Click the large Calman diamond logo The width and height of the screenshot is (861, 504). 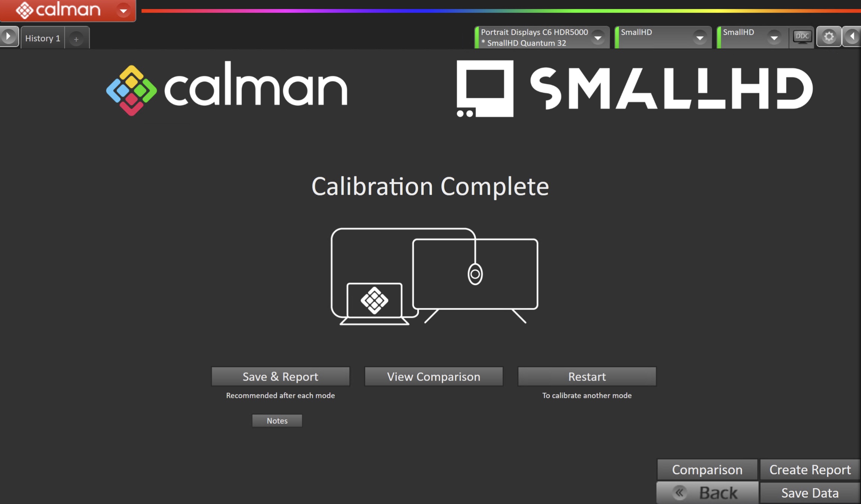coord(131,90)
